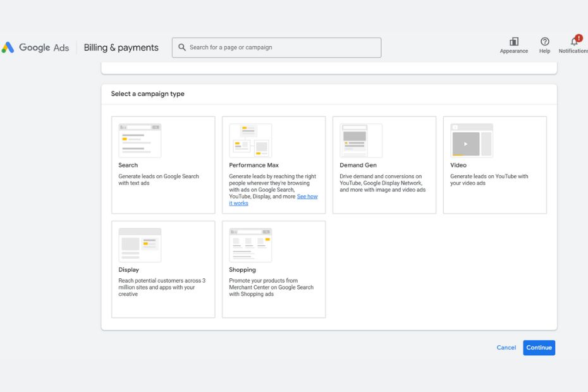Pick the Video campaign type title

pos(458,165)
